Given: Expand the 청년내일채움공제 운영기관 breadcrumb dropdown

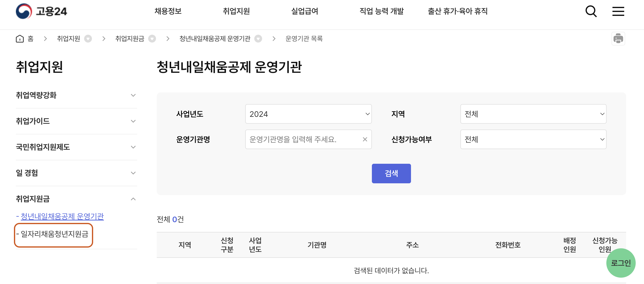Looking at the screenshot, I should coord(258,39).
